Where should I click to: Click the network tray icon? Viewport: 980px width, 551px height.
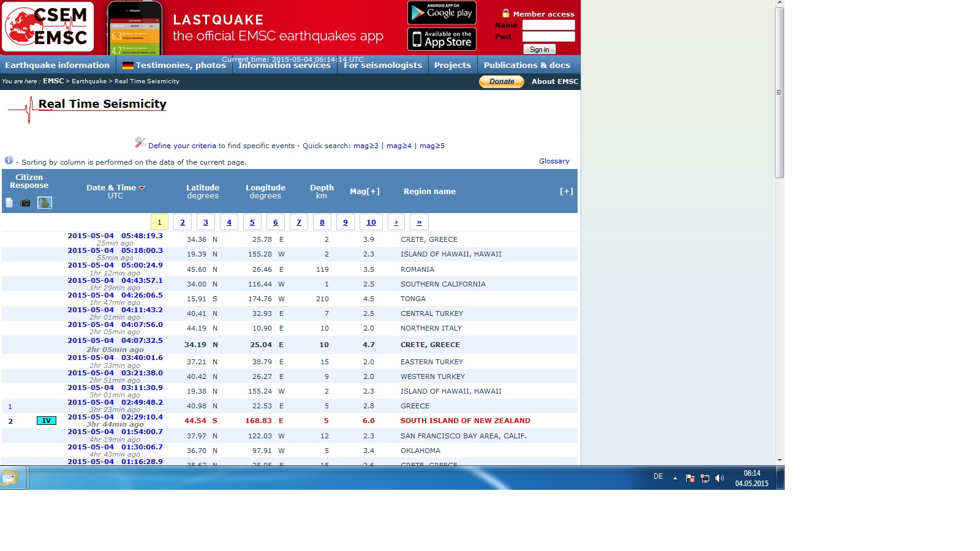705,478
